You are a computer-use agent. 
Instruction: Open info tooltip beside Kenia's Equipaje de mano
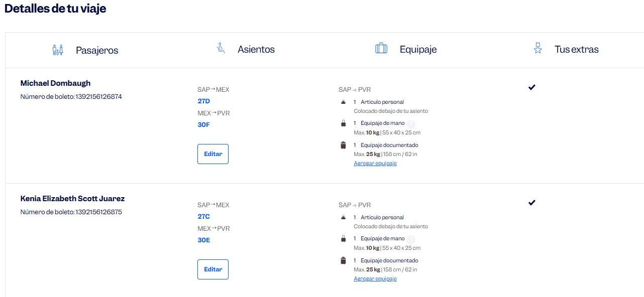pyautogui.click(x=411, y=239)
